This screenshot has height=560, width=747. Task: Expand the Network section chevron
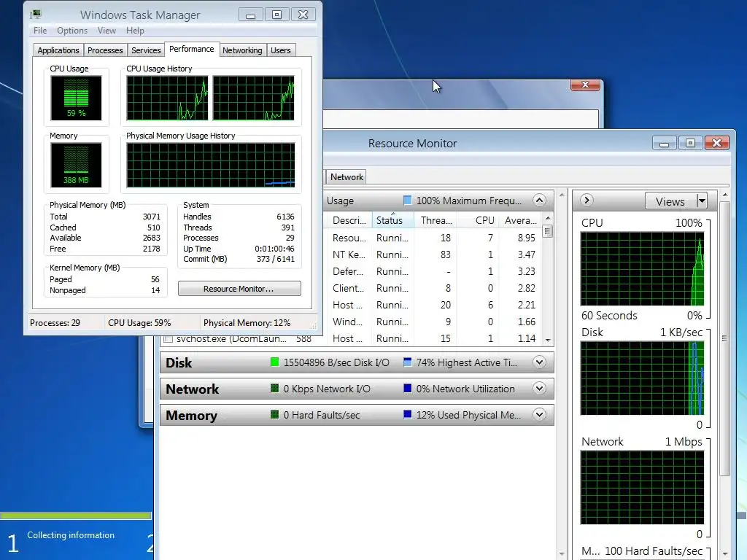[x=539, y=389]
